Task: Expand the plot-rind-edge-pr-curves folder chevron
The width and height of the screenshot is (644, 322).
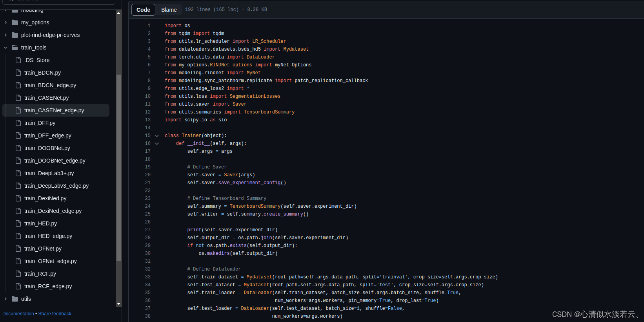Action: tap(5, 35)
